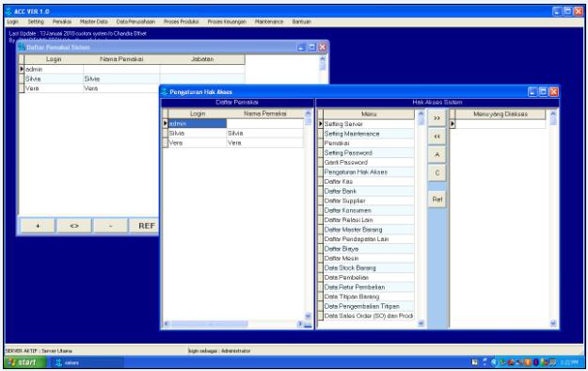Click horizontal scrollbar in Daftar Pemakai panel
The height and width of the screenshot is (371, 588).
click(x=232, y=324)
